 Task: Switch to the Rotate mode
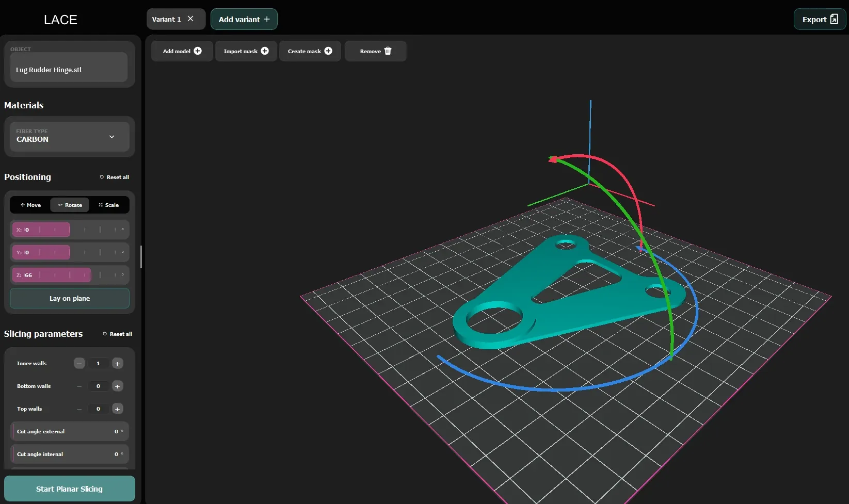[70, 205]
